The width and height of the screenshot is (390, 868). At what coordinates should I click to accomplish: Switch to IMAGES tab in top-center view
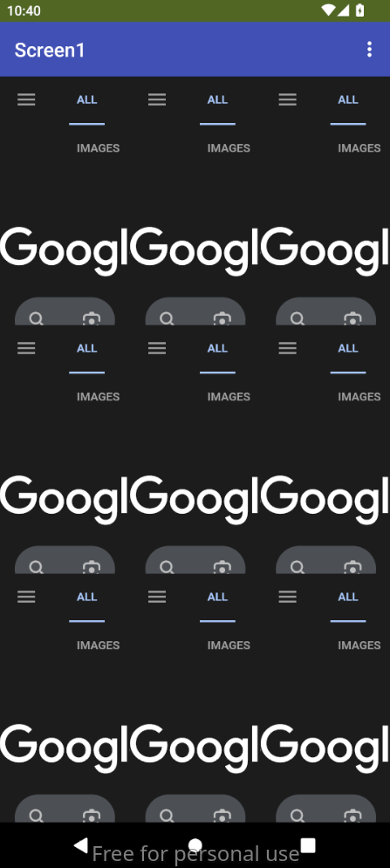point(229,148)
